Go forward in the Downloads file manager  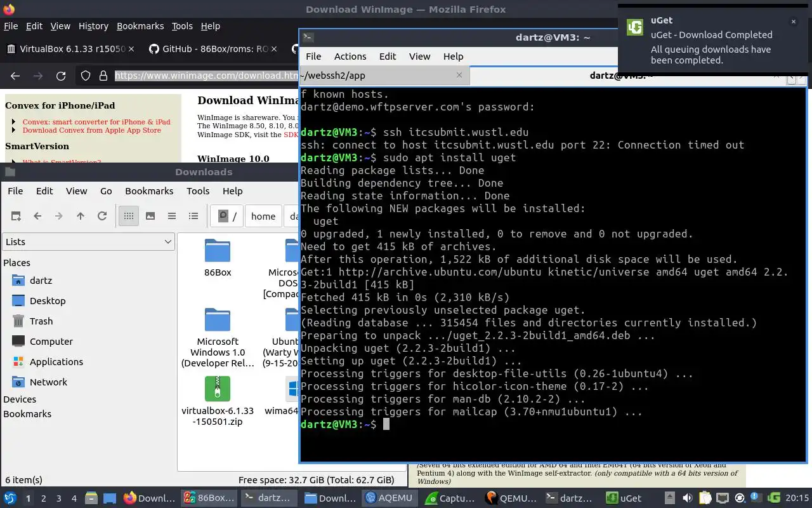[x=59, y=216]
